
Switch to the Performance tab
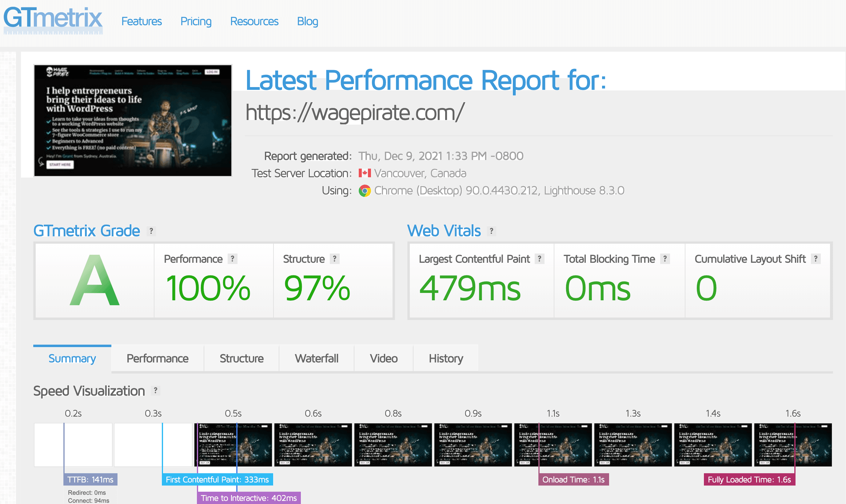pos(158,358)
